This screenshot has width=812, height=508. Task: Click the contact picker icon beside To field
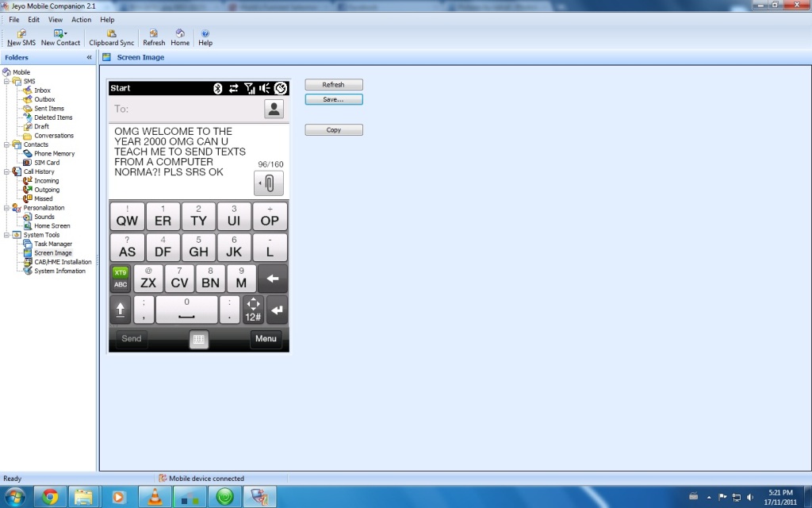point(274,109)
